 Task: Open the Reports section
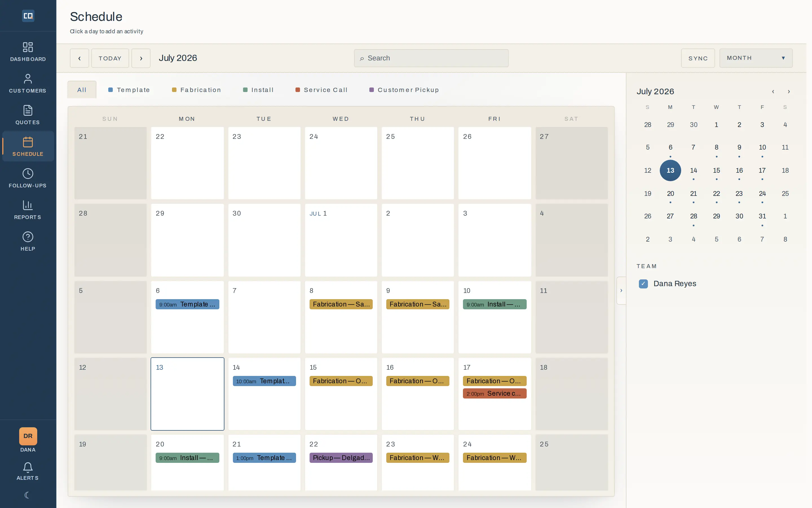(28, 210)
